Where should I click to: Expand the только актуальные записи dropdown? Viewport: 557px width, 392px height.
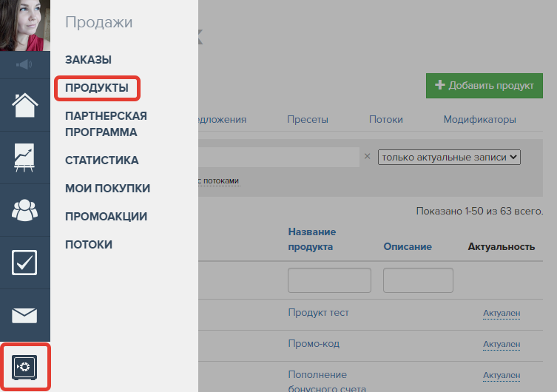[x=449, y=157]
